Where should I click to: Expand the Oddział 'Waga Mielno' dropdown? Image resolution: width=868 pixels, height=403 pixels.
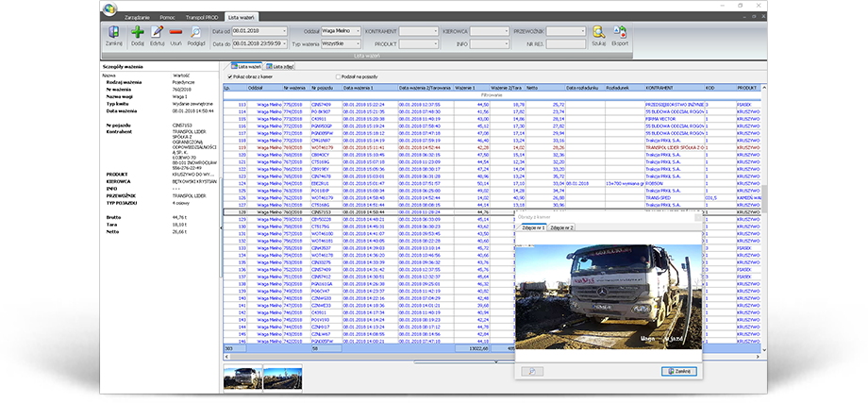pos(357,30)
